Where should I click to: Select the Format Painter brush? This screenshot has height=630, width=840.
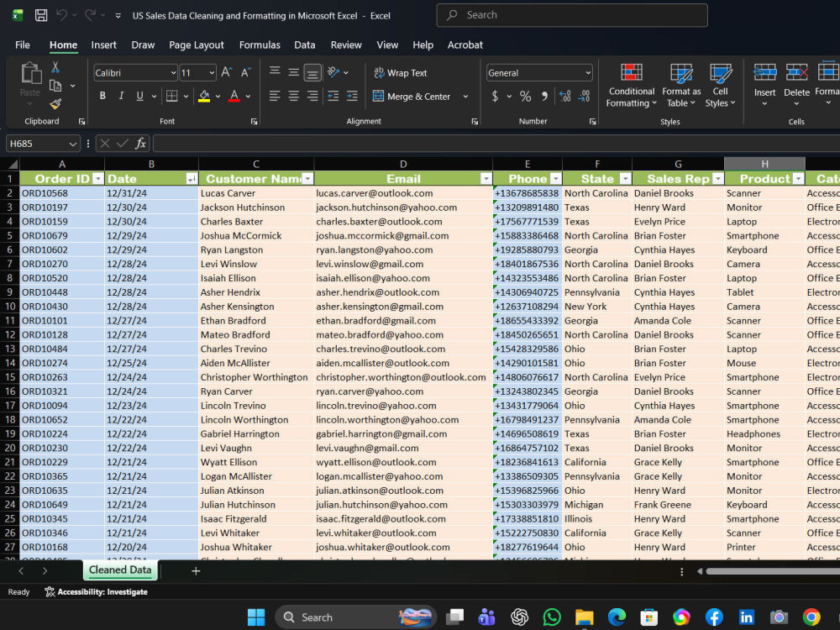tap(55, 103)
